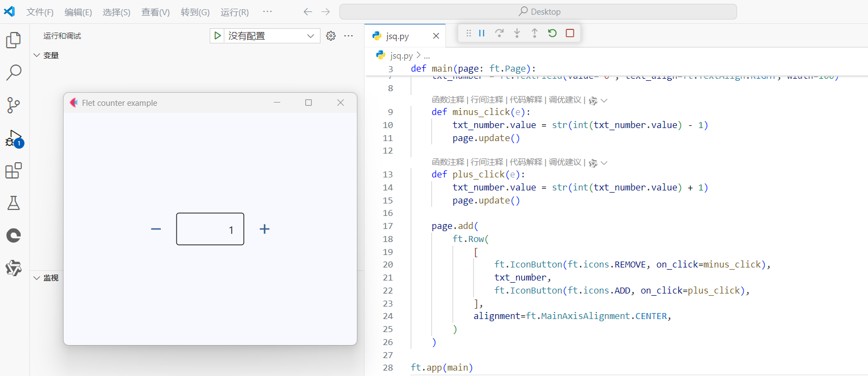Open the Explorer view in activity bar
Viewport: 868px width, 376px height.
14,40
